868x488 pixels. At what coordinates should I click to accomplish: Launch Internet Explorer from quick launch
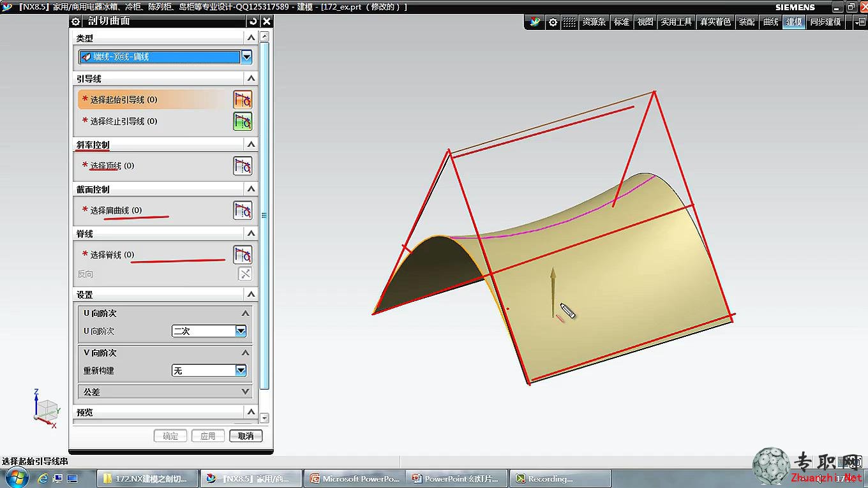[x=43, y=478]
